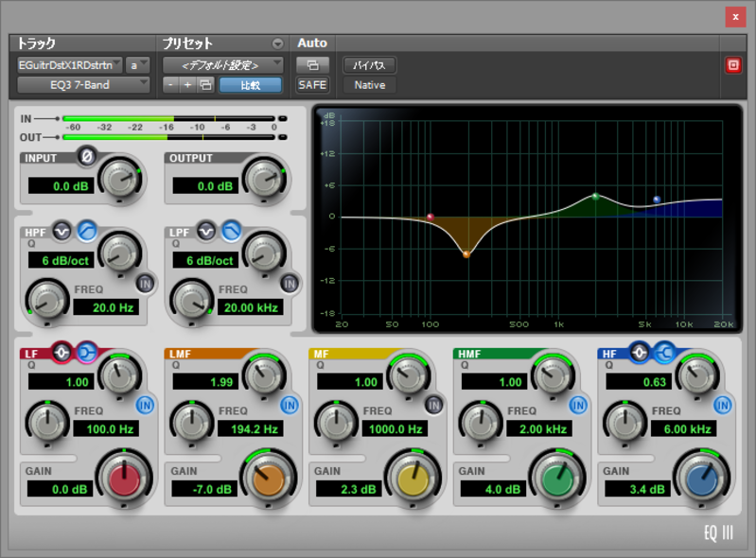
Task: Set the HF band to shelf type
Action: [x=663, y=353]
